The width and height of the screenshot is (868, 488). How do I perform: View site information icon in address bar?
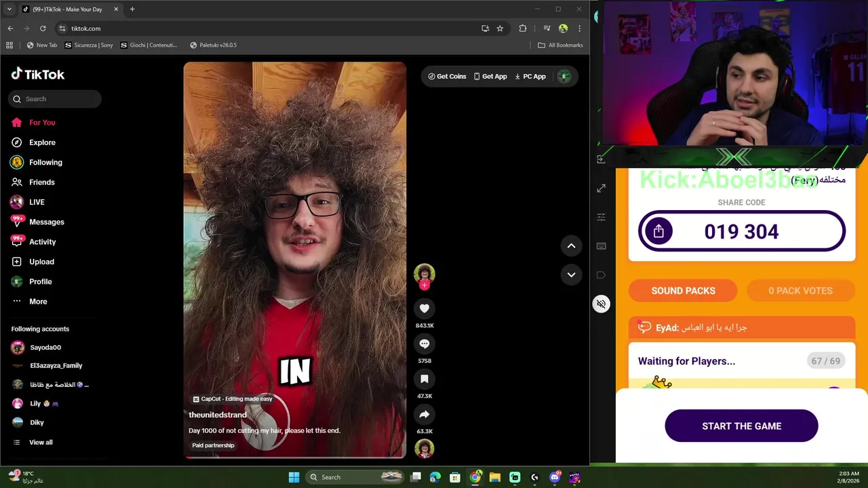(x=62, y=28)
